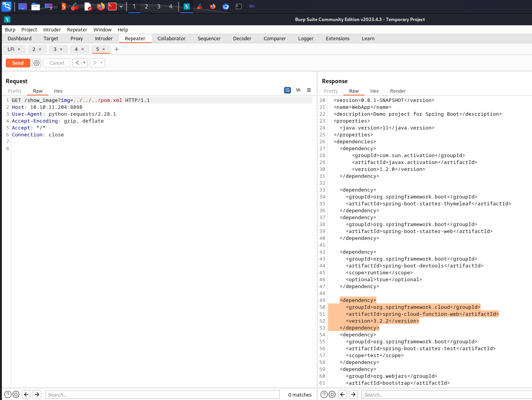This screenshot has height=400, width=532.
Task: Close repeater tab 4
Action: point(82,49)
